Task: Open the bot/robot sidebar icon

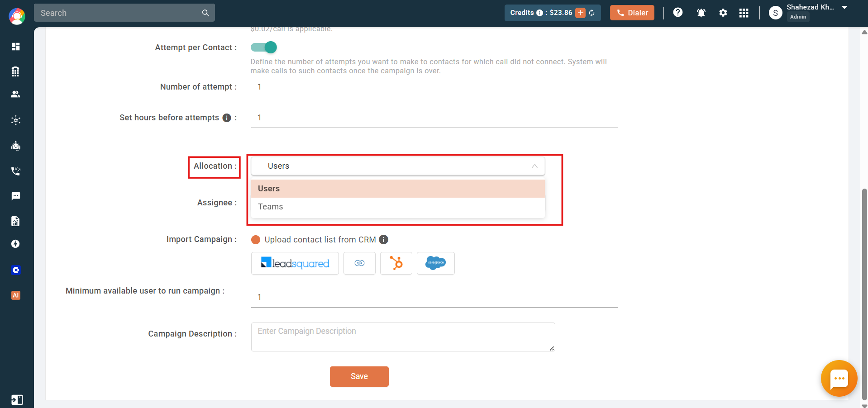Action: click(x=16, y=146)
